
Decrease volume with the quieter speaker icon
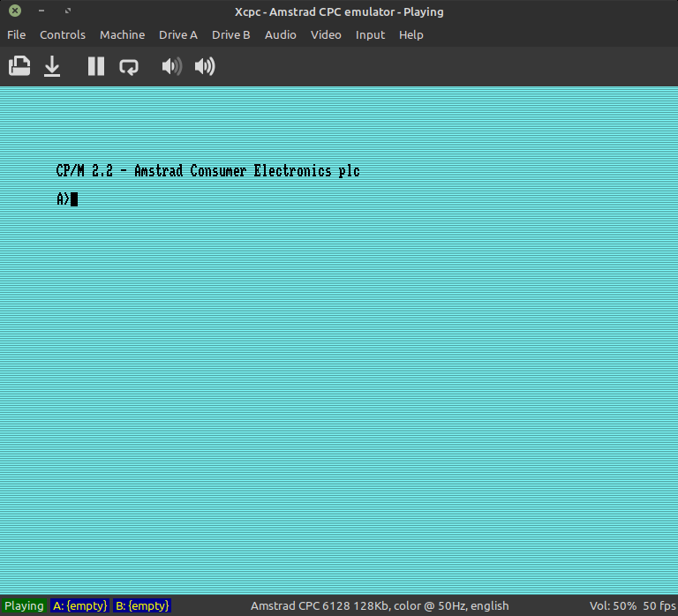click(x=171, y=66)
